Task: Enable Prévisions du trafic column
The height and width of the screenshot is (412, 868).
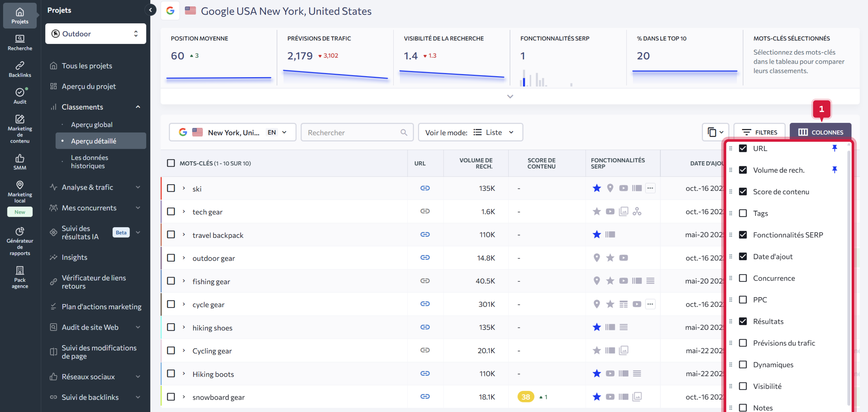Action: 743,343
